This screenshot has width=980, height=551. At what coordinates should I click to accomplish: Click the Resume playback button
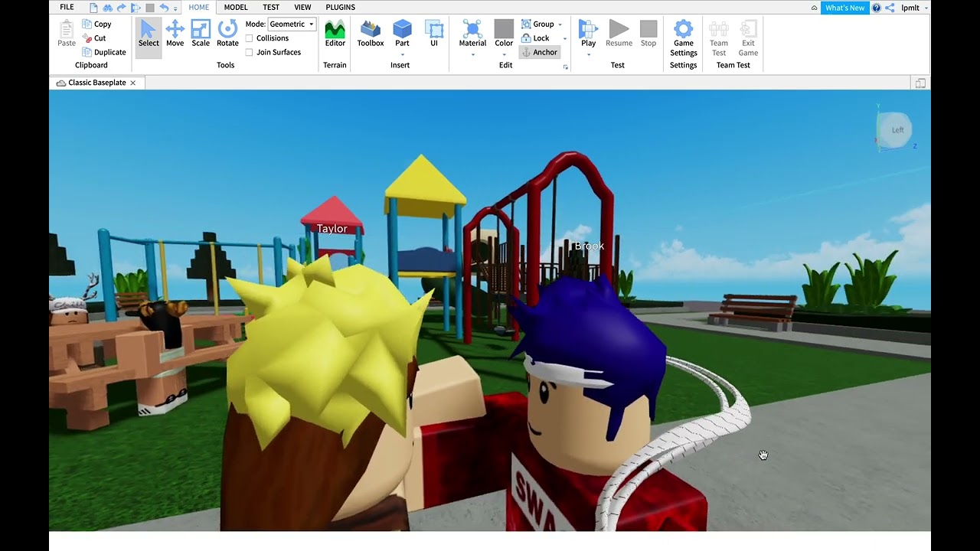point(619,34)
